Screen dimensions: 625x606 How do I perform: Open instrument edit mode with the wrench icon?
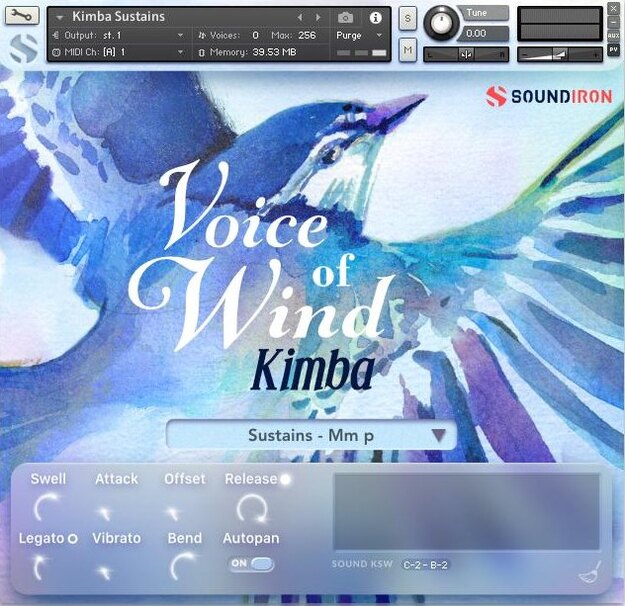pos(22,16)
